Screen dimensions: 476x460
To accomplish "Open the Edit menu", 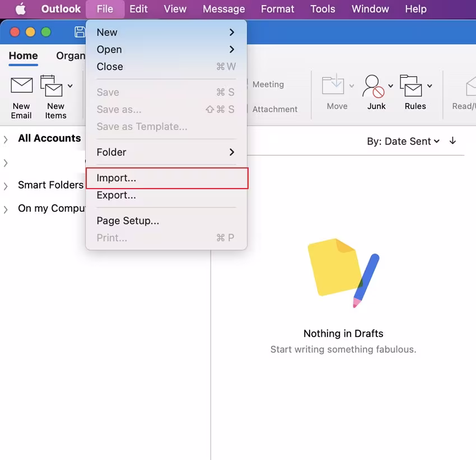I will click(138, 9).
